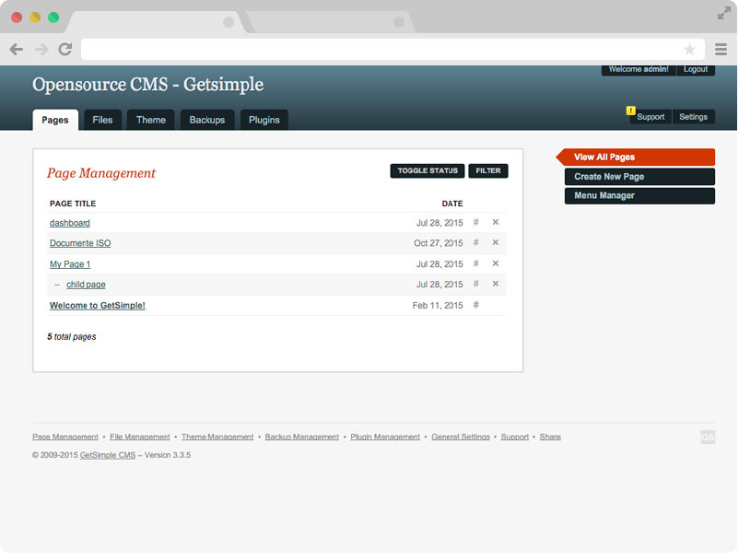Open browser hamburger menu
Screen dimensions: 739x560
click(721, 49)
